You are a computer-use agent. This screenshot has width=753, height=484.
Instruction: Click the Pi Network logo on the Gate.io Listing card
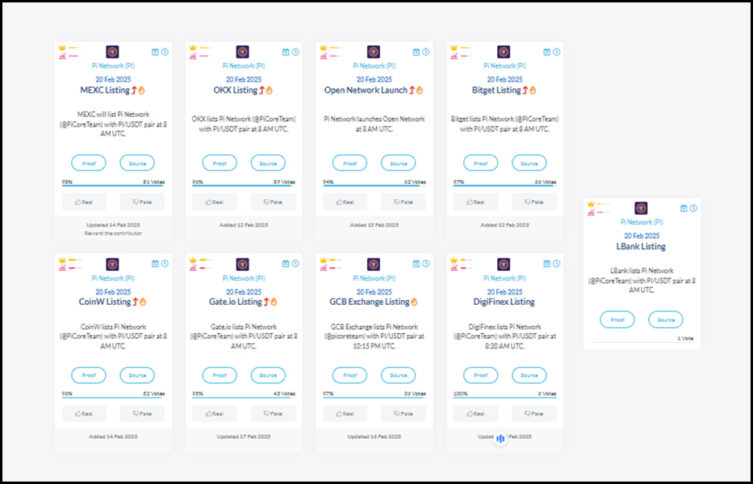[243, 264]
